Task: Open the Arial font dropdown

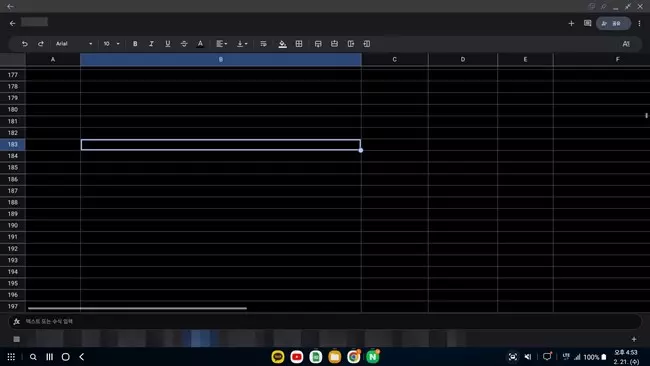Action: click(x=74, y=44)
